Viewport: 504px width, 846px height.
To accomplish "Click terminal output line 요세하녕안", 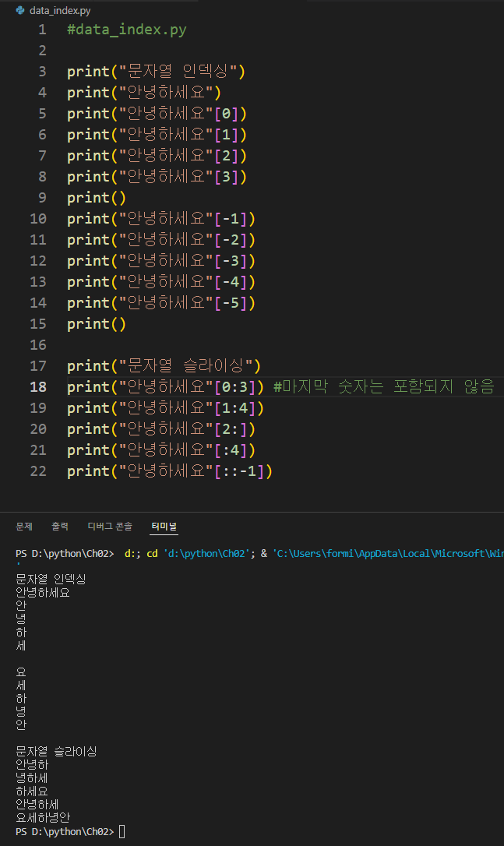I will pyautogui.click(x=43, y=817).
